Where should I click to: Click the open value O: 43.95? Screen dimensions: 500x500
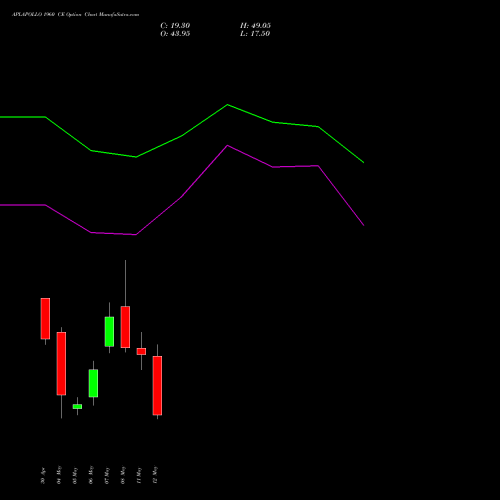pos(175,34)
